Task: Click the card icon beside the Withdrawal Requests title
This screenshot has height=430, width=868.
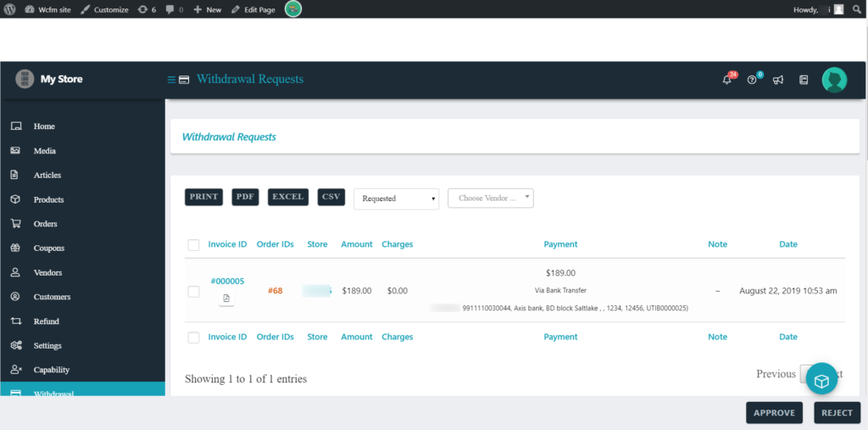Action: click(x=184, y=80)
